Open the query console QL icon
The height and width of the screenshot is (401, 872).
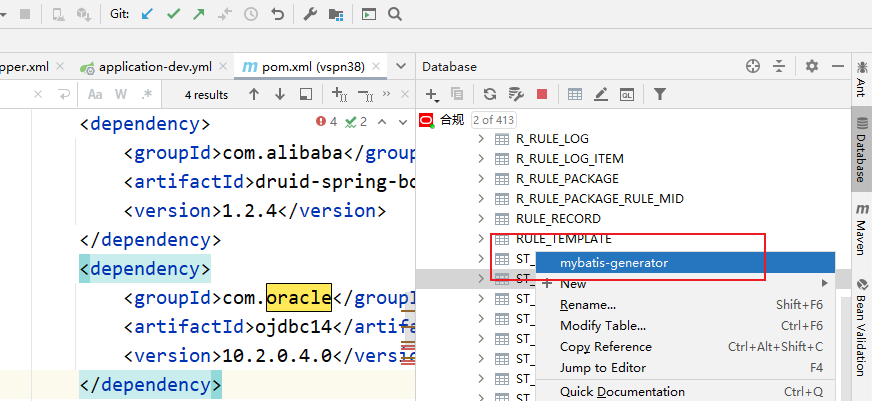tap(627, 94)
